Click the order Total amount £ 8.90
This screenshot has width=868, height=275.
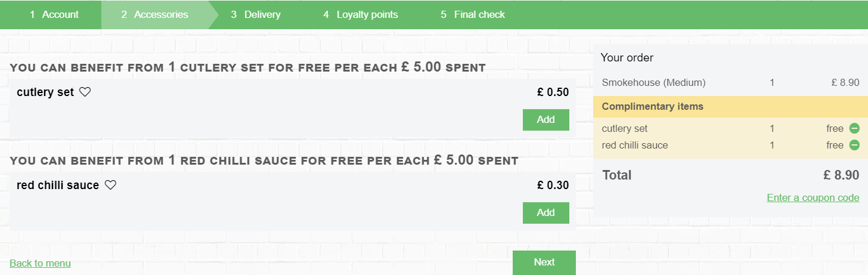[x=841, y=175]
